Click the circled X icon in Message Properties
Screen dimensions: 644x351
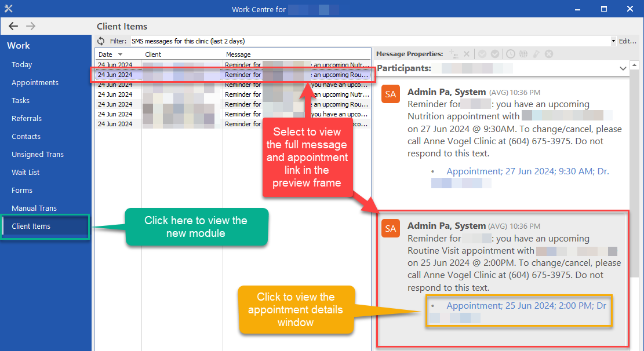pos(549,54)
